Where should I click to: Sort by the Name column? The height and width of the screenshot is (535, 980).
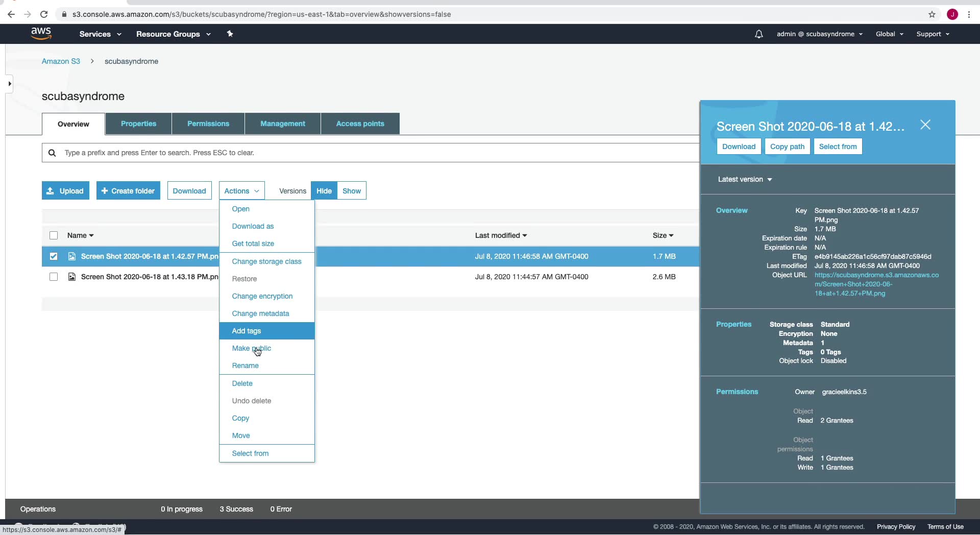tap(81, 235)
